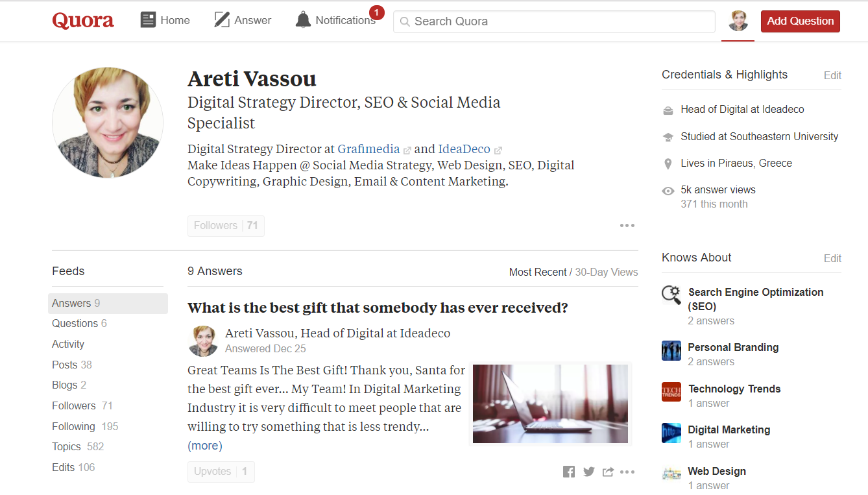Click the share arrow icon below the answer
Viewport: 868px width, 495px height.
(x=608, y=472)
